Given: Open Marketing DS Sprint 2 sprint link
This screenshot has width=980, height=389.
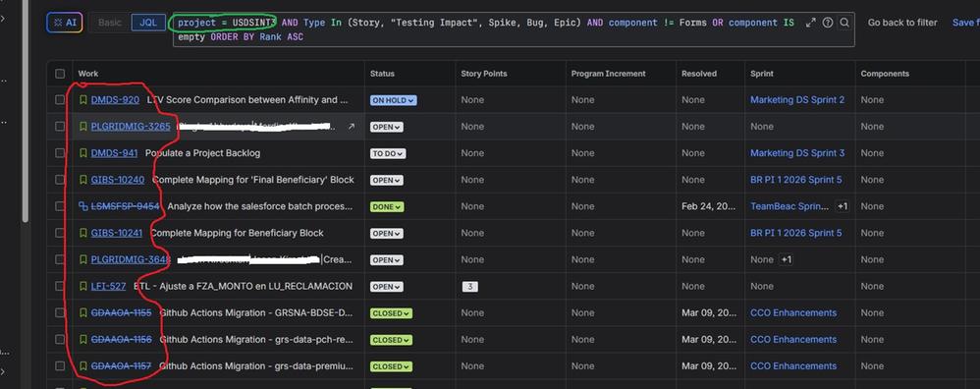Looking at the screenshot, I should pyautogui.click(x=797, y=100).
